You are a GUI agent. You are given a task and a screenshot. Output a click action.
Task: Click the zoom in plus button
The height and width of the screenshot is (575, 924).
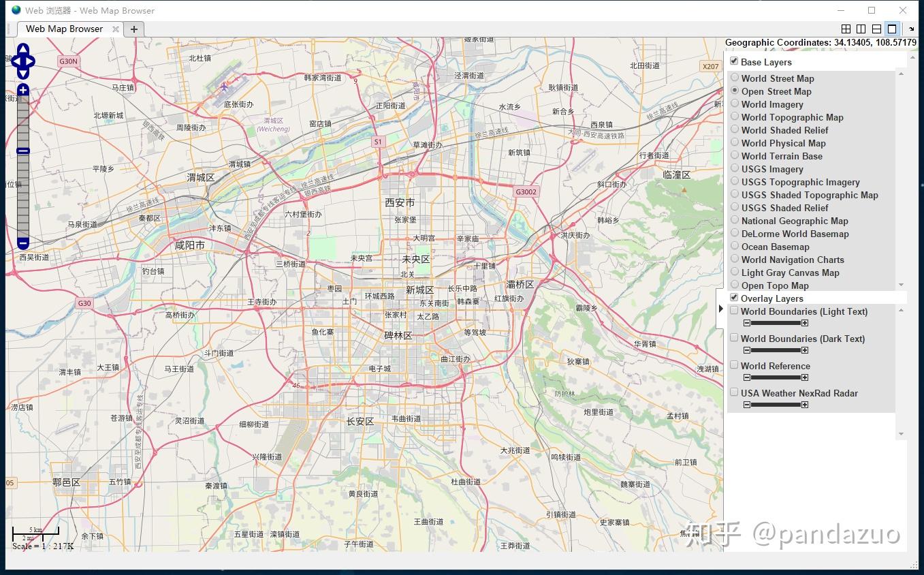click(22, 90)
